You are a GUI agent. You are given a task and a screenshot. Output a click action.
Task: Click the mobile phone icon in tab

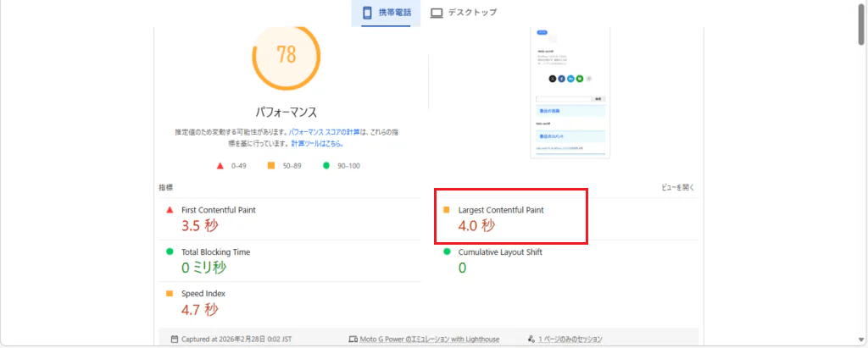[x=369, y=13]
